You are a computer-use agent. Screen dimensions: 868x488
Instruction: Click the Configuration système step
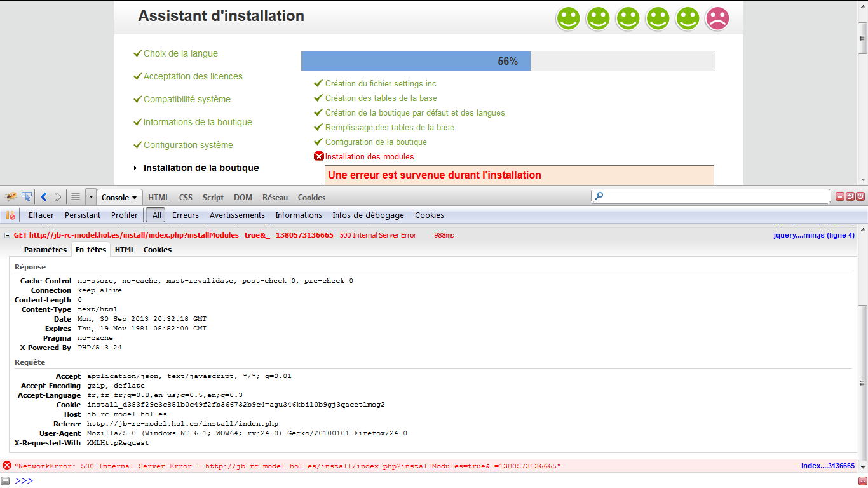pos(188,145)
